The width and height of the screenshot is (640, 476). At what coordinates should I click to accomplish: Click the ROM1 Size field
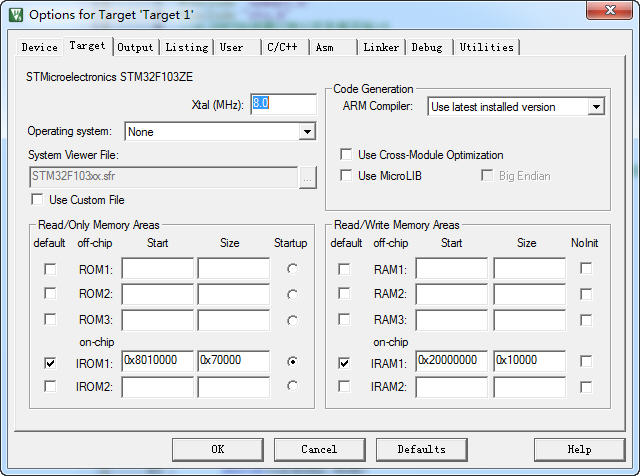(233, 268)
